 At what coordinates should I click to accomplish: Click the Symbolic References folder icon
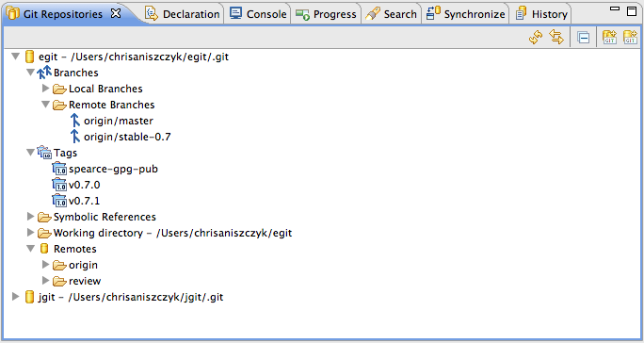44,217
